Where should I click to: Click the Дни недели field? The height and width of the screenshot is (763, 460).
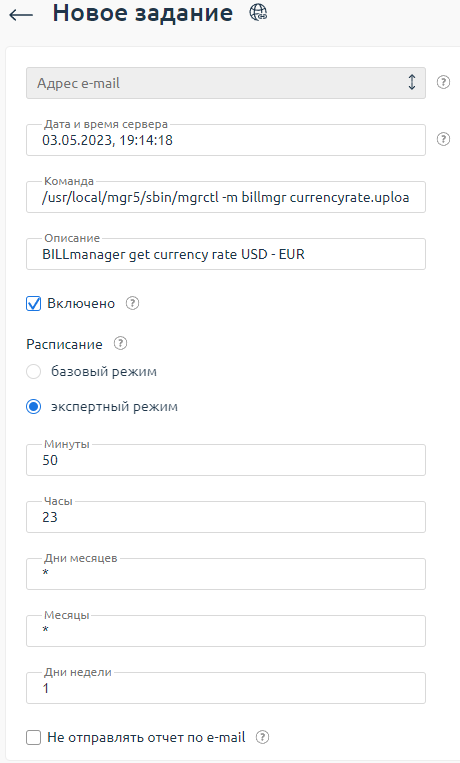point(226,688)
